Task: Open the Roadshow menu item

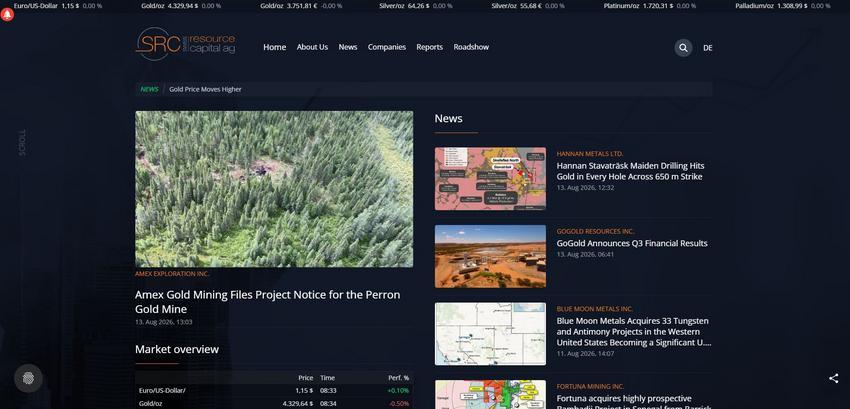Action: pos(471,47)
